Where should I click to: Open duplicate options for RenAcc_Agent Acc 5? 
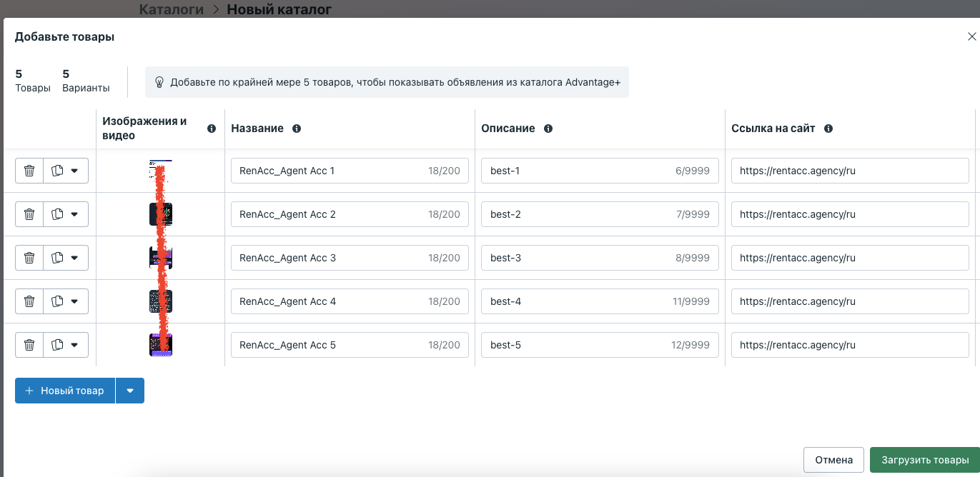click(66, 345)
